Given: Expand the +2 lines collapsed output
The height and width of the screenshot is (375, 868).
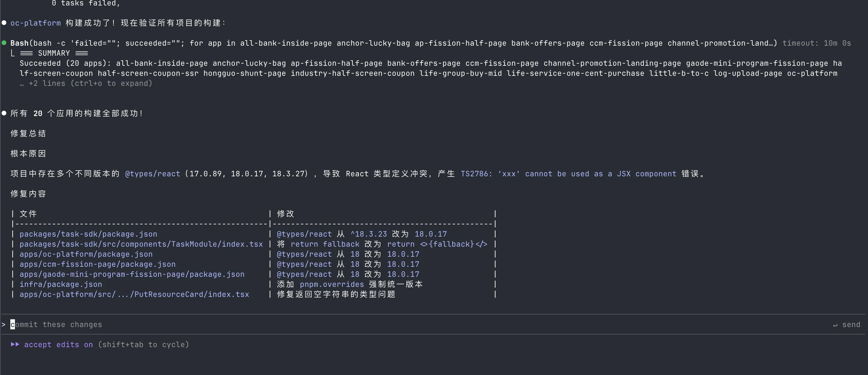Looking at the screenshot, I should coord(86,83).
